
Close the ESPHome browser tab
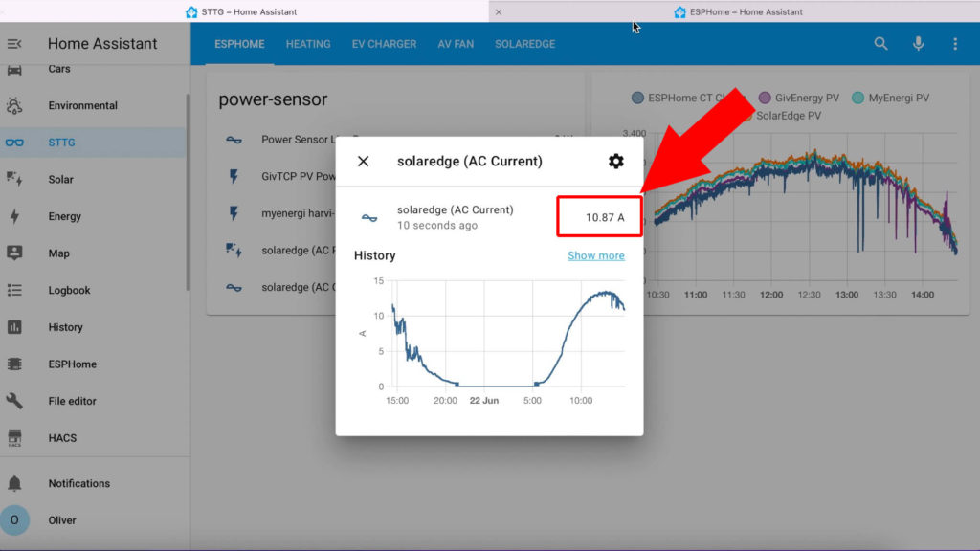pyautogui.click(x=499, y=11)
